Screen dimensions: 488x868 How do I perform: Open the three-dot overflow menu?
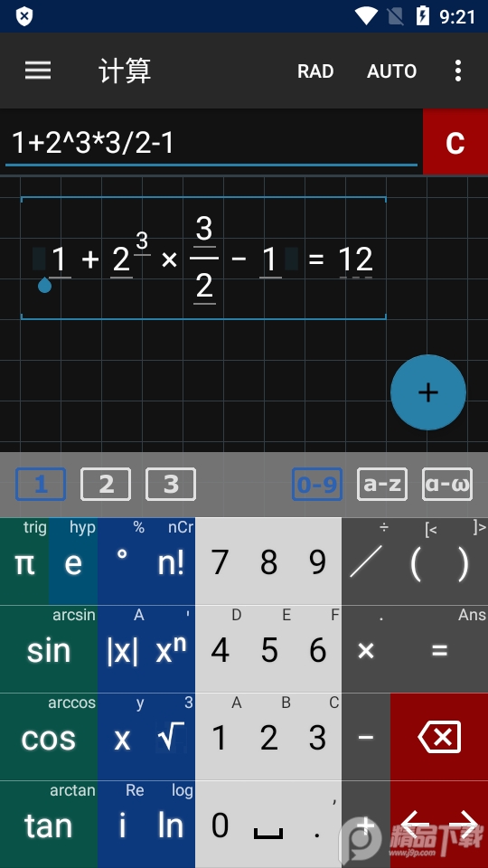point(457,71)
